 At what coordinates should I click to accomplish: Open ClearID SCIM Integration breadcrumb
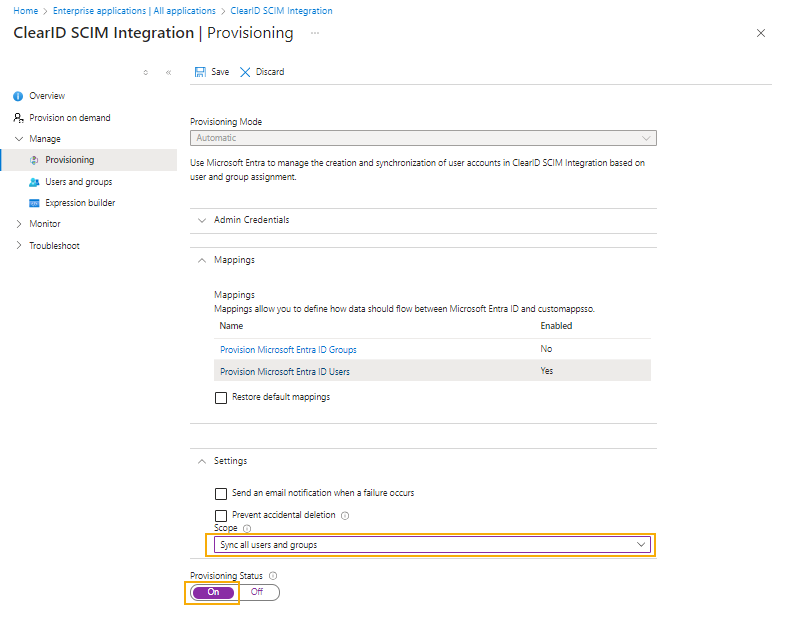click(x=281, y=11)
